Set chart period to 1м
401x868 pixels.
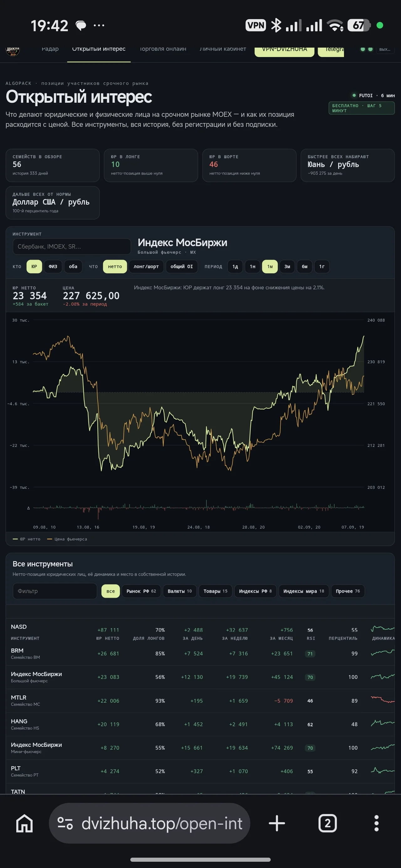pyautogui.click(x=270, y=266)
